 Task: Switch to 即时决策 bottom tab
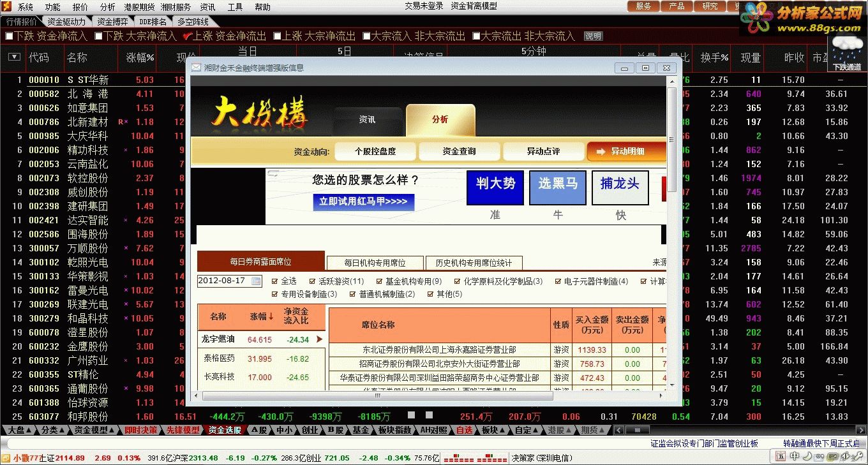140,431
